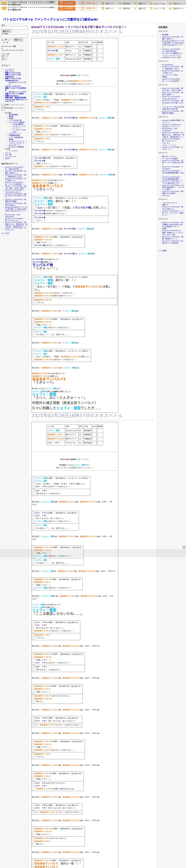Click heading 2025年02月28日10時46分のカオスバトル

pos(77,32)
